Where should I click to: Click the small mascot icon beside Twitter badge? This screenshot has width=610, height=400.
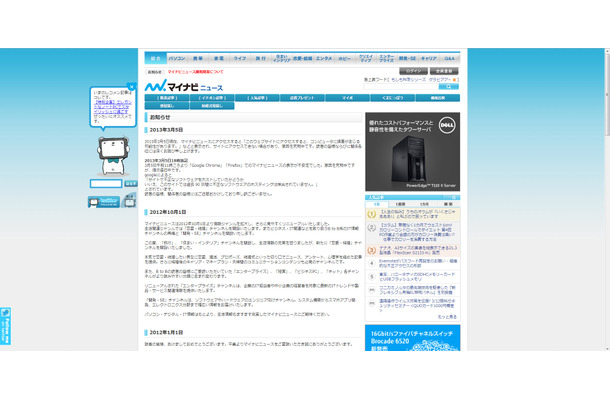(129, 201)
